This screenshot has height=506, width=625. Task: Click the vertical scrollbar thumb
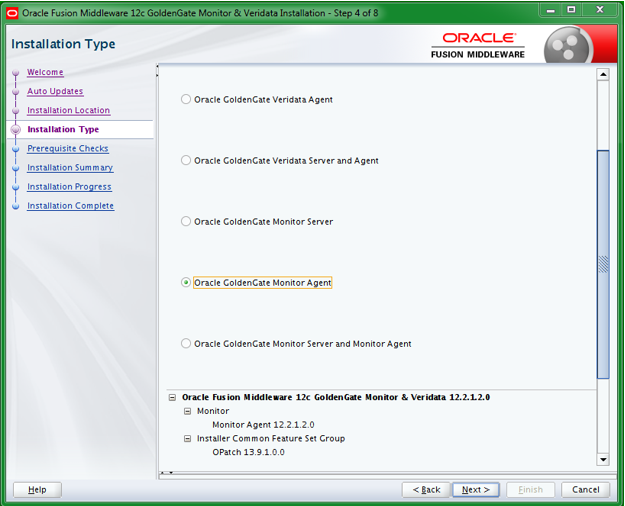point(603,264)
